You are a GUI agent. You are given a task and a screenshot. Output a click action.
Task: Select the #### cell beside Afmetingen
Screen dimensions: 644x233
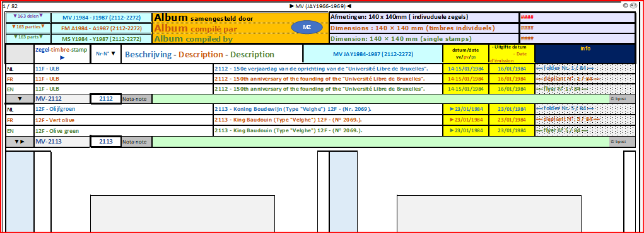[x=577, y=17]
